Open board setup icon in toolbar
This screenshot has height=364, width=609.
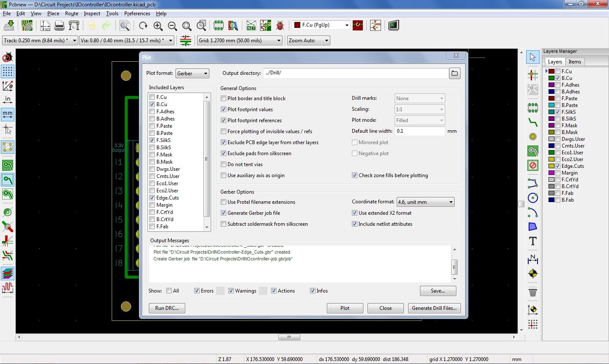tap(27, 26)
